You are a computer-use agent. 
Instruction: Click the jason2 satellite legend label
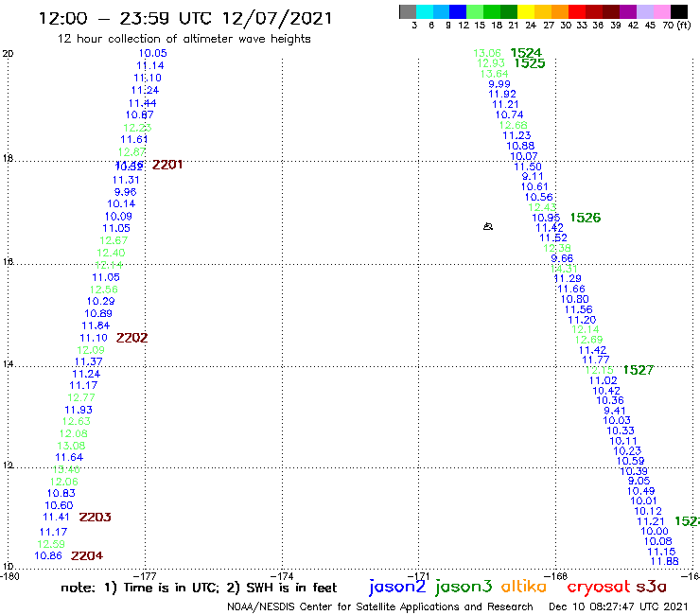coord(397,587)
